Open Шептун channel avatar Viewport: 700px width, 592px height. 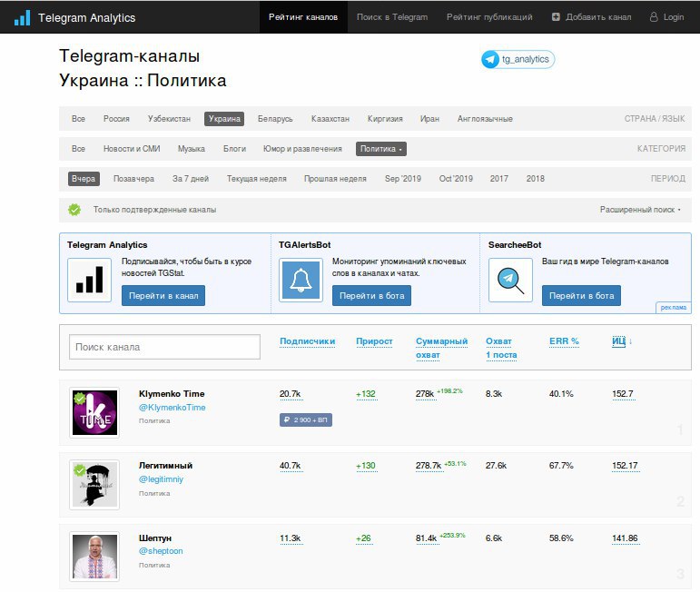94,557
